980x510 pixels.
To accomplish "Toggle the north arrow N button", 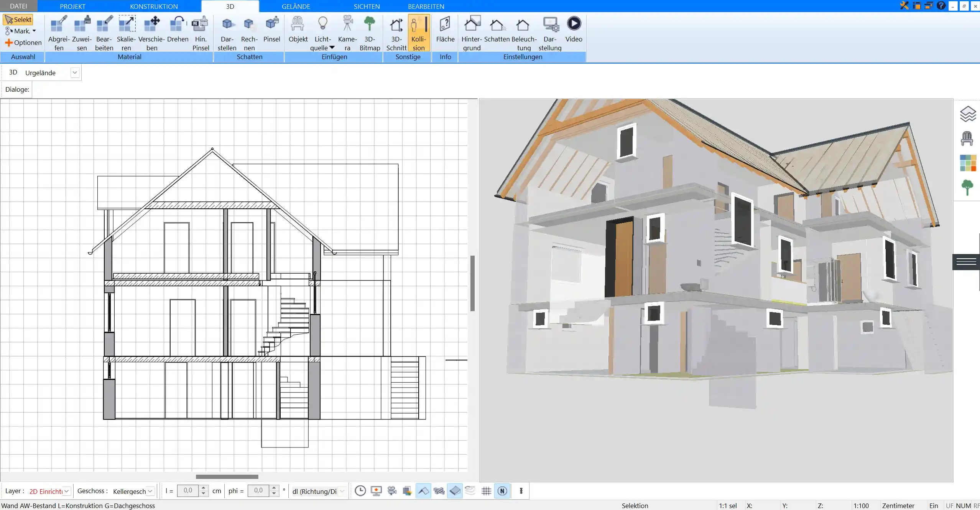I will (502, 491).
